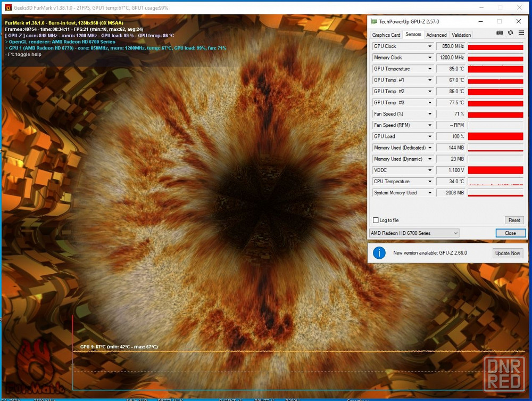Click the 86.0 °C GPU Temp. #2 value
The width and height of the screenshot is (532, 401).
[x=451, y=91]
